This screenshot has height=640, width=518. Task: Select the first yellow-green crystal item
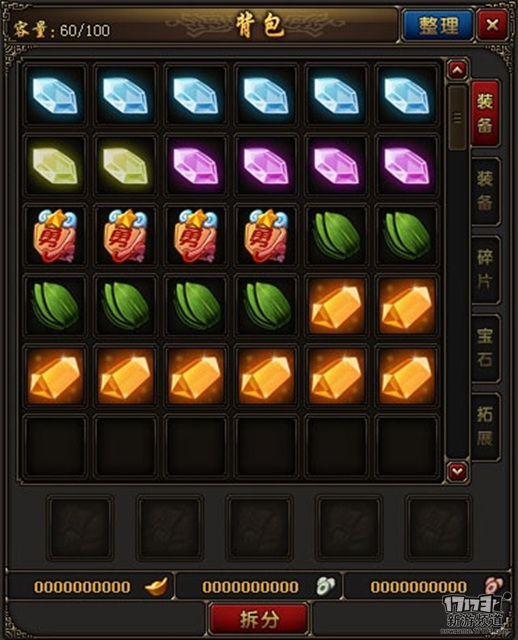(x=55, y=166)
